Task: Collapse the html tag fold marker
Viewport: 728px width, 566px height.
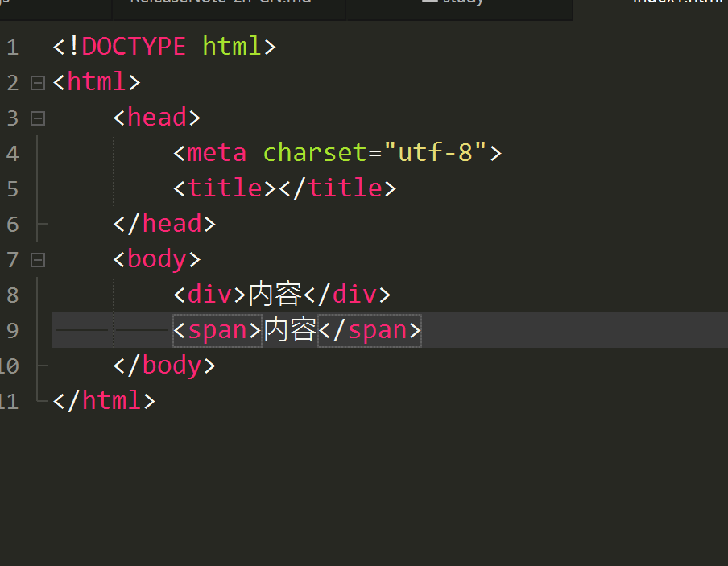Action: click(37, 82)
